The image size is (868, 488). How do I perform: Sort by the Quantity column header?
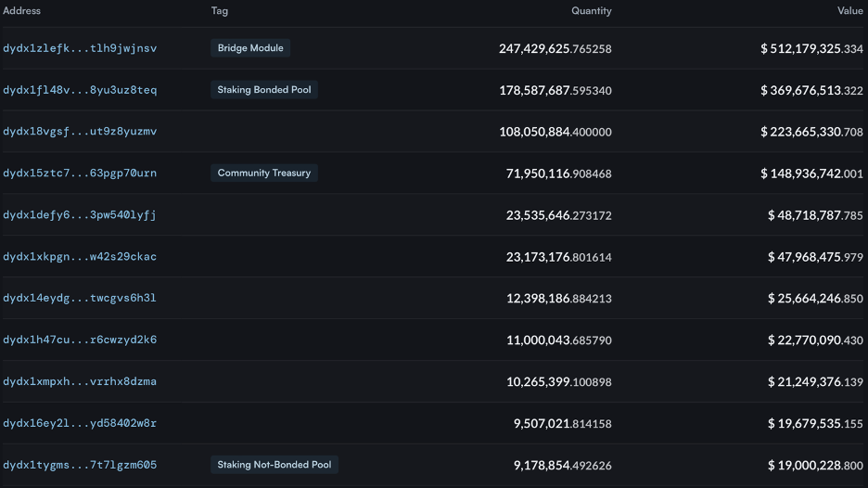tap(591, 11)
